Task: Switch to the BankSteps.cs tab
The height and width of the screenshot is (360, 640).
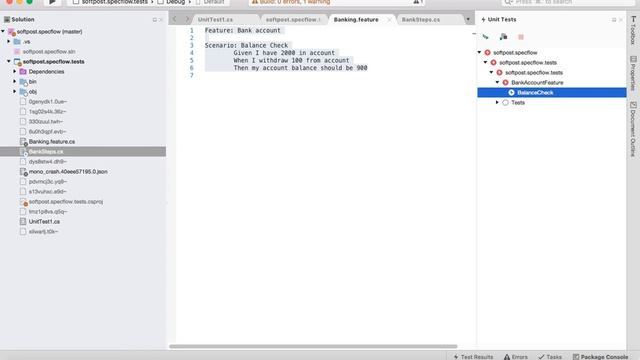Action: [x=421, y=20]
